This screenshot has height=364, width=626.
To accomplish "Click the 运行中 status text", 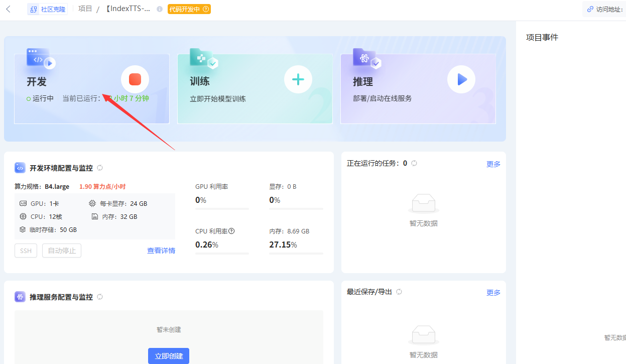I will point(43,98).
